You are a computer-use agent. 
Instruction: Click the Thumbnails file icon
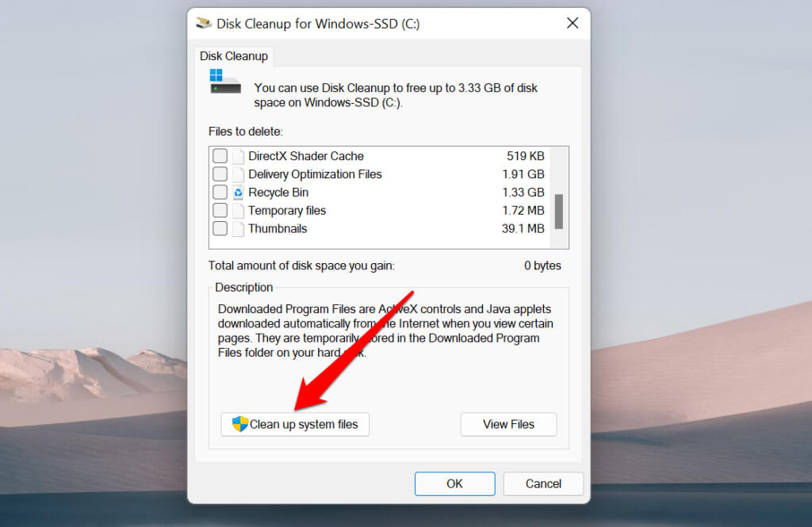tap(238, 229)
